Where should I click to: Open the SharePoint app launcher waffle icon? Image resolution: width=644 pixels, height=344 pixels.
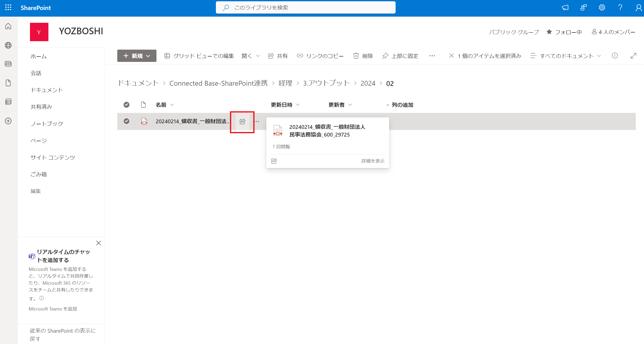point(8,7)
